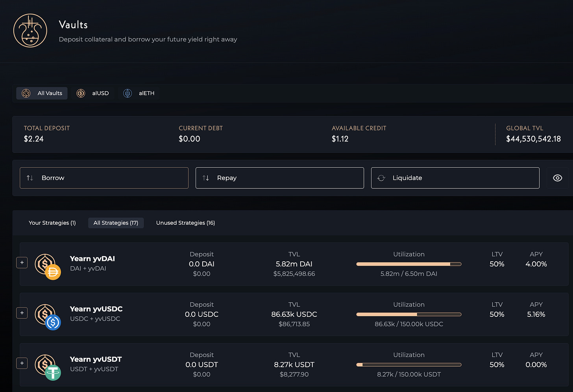Click the Yearn yvUSDC strategy name
Image resolution: width=573 pixels, height=392 pixels.
pyautogui.click(x=96, y=309)
